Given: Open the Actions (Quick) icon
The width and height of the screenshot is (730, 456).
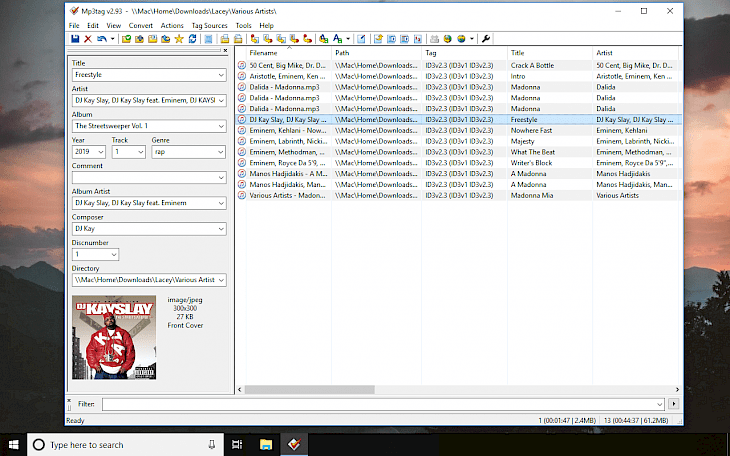Looking at the screenshot, I should pyautogui.click(x=338, y=39).
